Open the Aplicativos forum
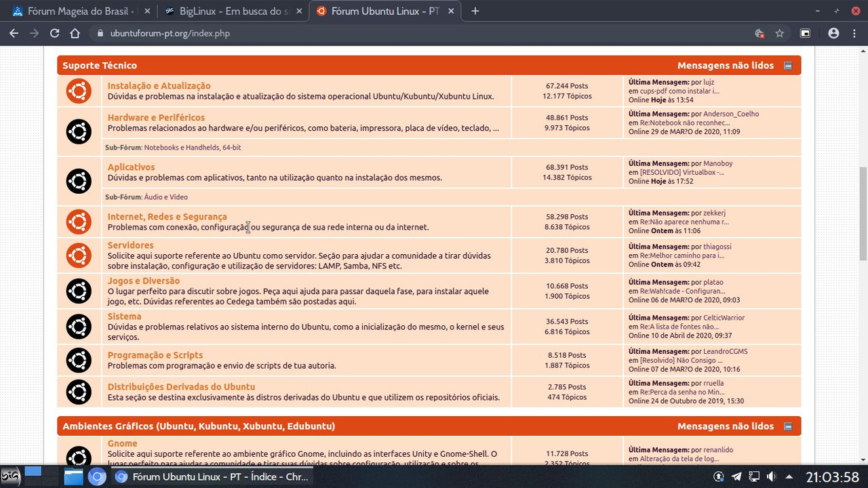The height and width of the screenshot is (488, 868). click(131, 167)
